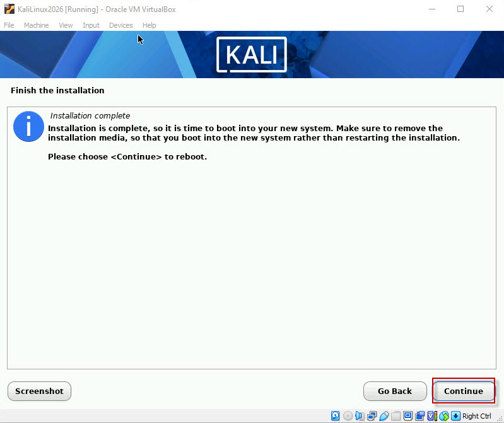Click the 'Finish the installation' title
Viewport: 504px width, 423px height.
tap(57, 91)
